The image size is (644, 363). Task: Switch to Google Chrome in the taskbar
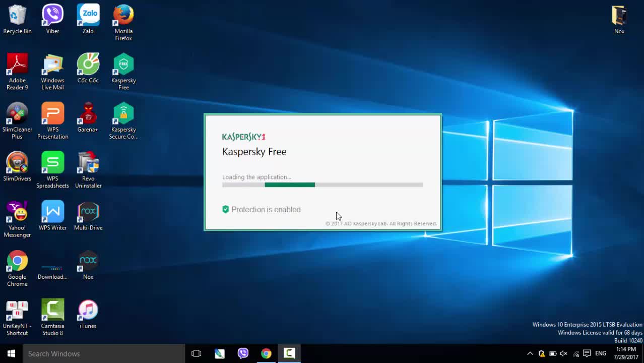266,353
